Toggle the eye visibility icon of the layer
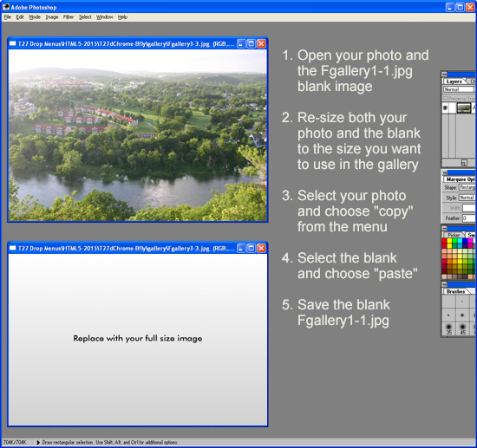This screenshot has height=448, width=477. click(x=445, y=108)
